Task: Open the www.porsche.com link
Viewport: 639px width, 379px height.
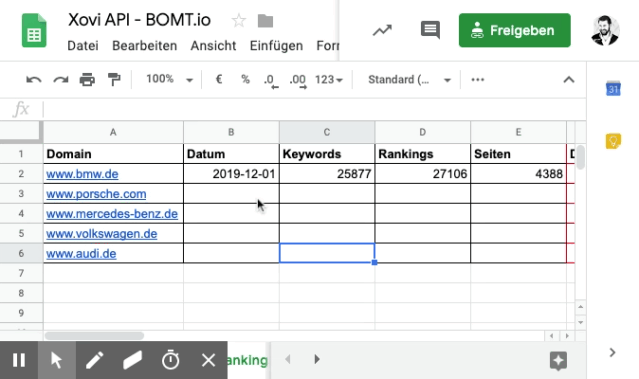Action: point(96,194)
